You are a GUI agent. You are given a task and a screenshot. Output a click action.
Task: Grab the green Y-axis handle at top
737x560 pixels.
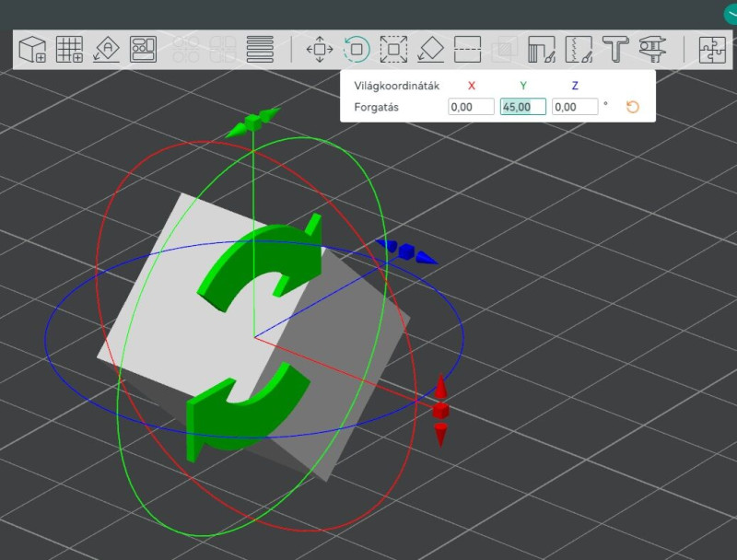(x=252, y=122)
